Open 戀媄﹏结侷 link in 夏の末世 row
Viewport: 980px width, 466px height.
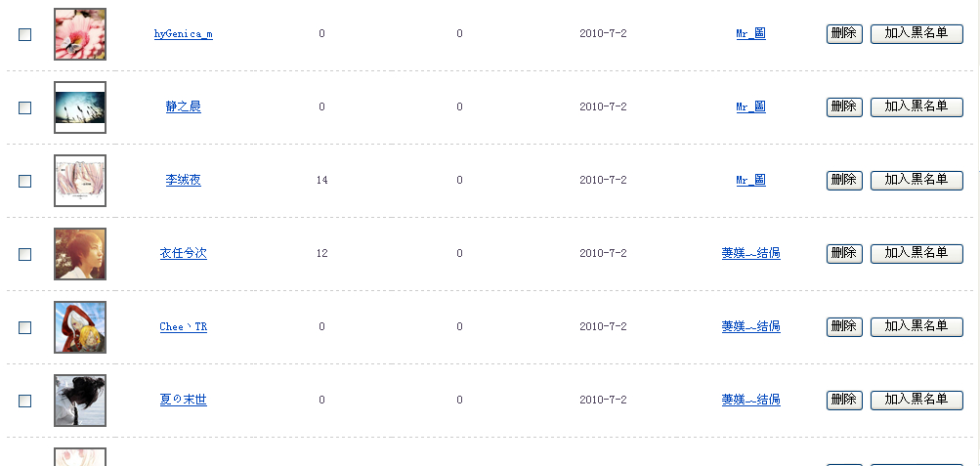pos(750,400)
